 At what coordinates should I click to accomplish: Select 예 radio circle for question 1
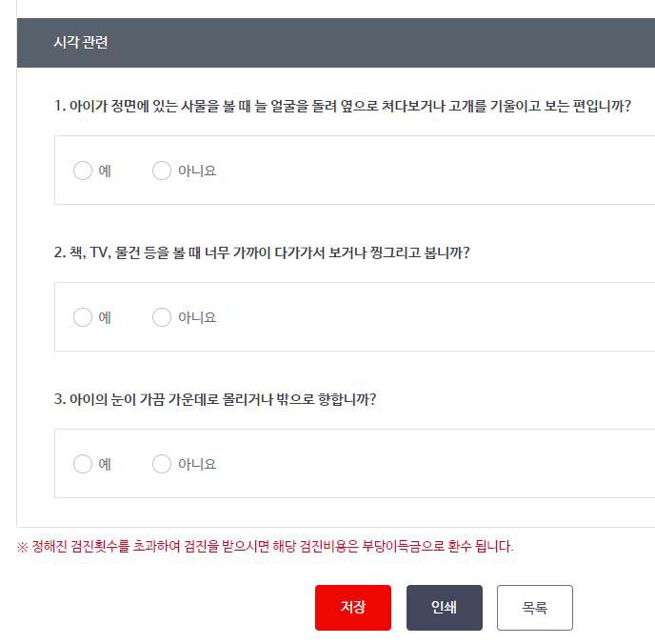coord(83,171)
